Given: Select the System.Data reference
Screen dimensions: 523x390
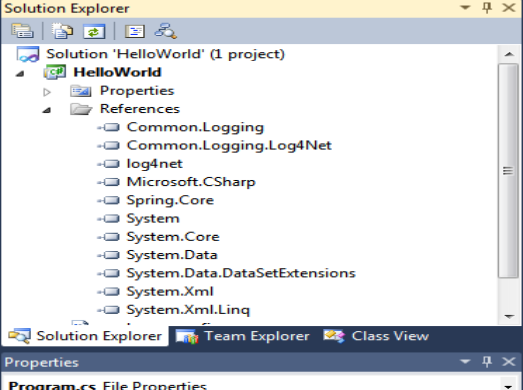Looking at the screenshot, I should 172,255.
